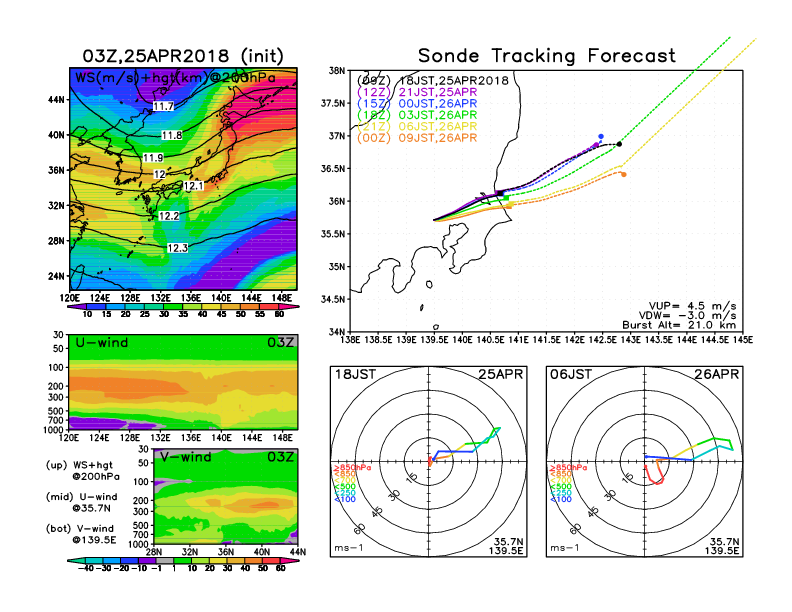Click '<100' legend in the 06JST hodograph
792x612 pixels.
(x=561, y=499)
